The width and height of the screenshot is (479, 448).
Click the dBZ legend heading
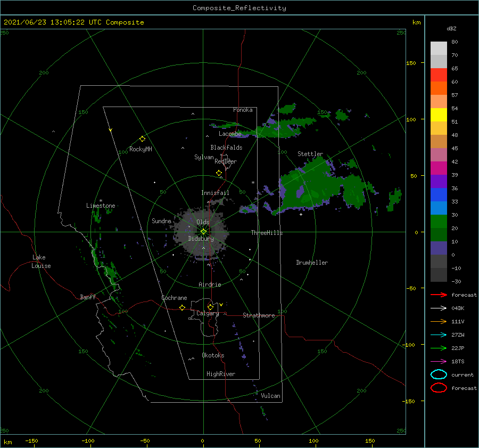click(451, 28)
